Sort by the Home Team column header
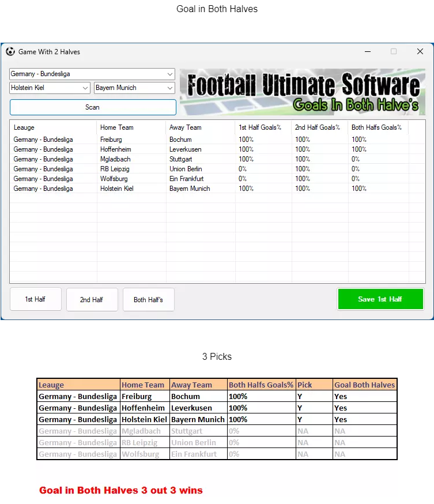The image size is (434, 504). tap(131, 127)
